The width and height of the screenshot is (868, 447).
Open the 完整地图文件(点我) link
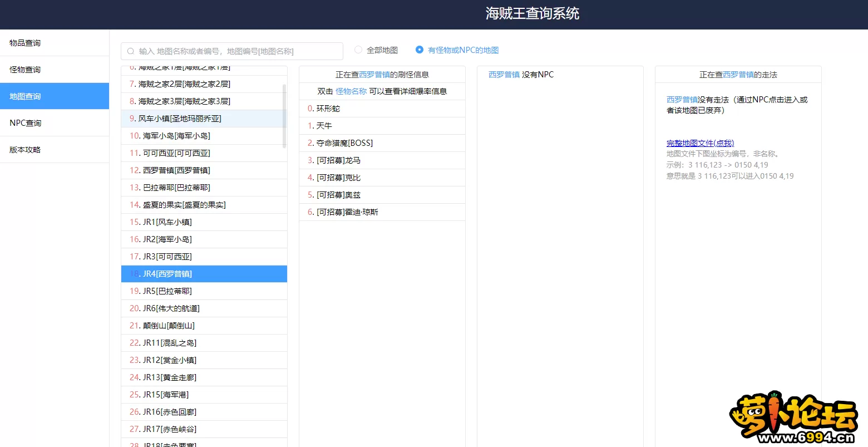point(700,143)
